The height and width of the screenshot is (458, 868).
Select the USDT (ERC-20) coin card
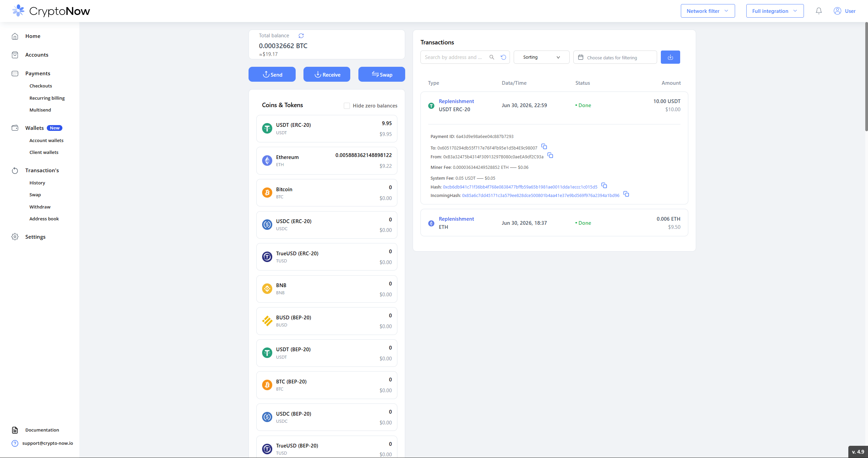(327, 129)
